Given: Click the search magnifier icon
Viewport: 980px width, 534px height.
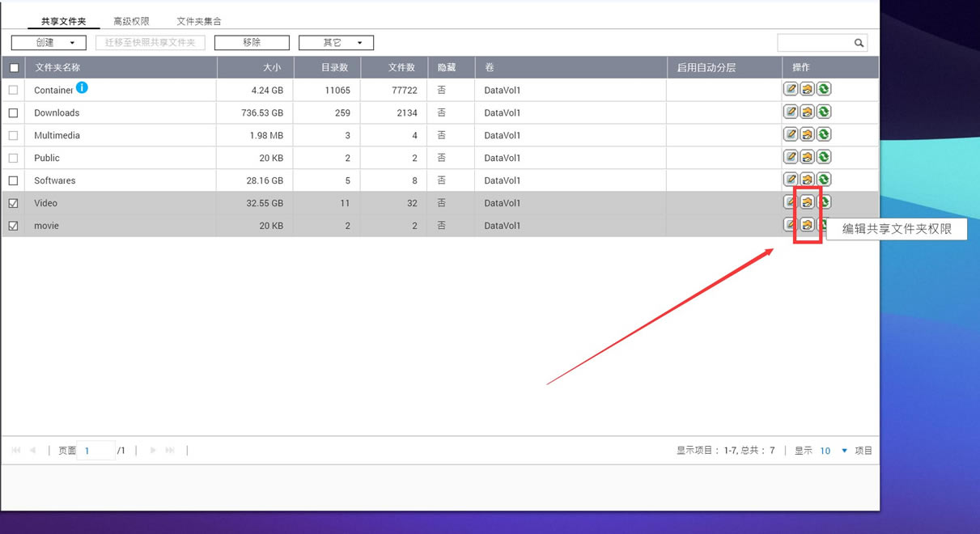Looking at the screenshot, I should point(859,43).
